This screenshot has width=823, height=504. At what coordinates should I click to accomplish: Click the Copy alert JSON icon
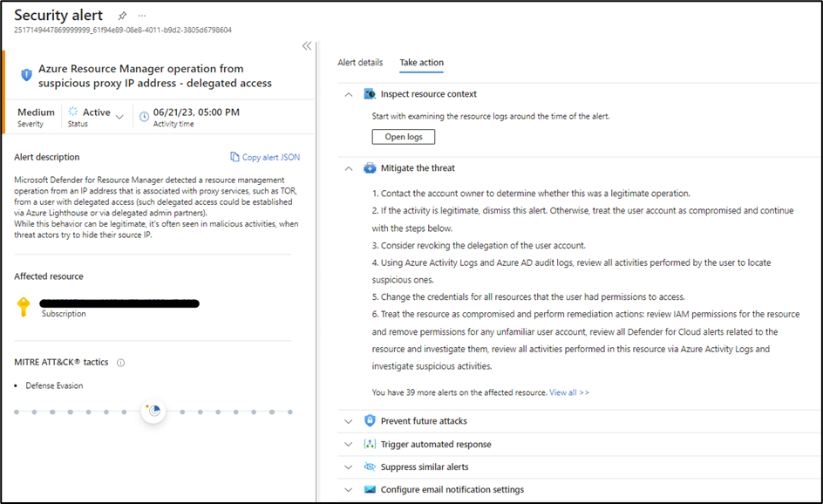[x=235, y=157]
